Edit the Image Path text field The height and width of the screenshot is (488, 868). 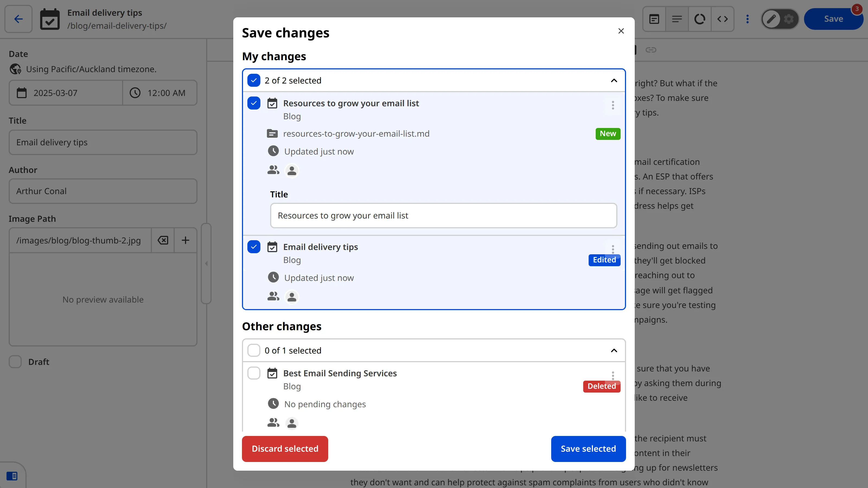tap(80, 240)
